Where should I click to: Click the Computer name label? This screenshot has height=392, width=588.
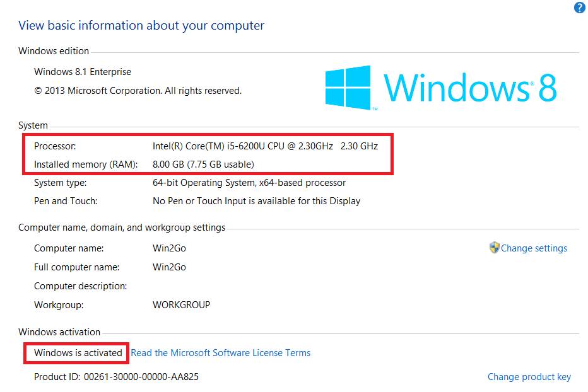tap(69, 248)
